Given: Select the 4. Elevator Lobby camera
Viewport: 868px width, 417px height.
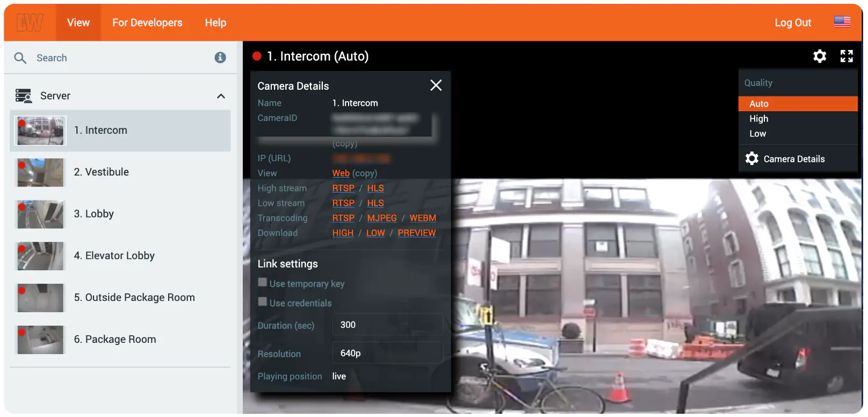Looking at the screenshot, I should click(x=120, y=256).
